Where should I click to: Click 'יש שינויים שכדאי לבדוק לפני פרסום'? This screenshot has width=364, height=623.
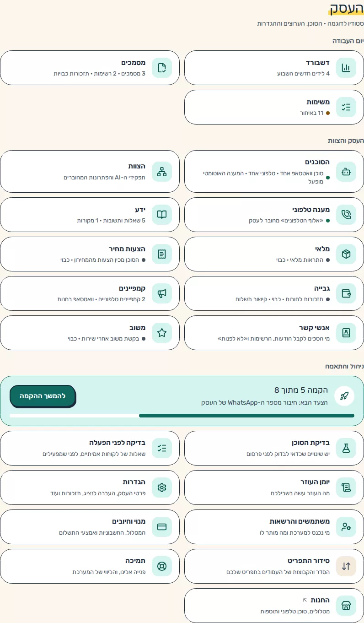288,454
